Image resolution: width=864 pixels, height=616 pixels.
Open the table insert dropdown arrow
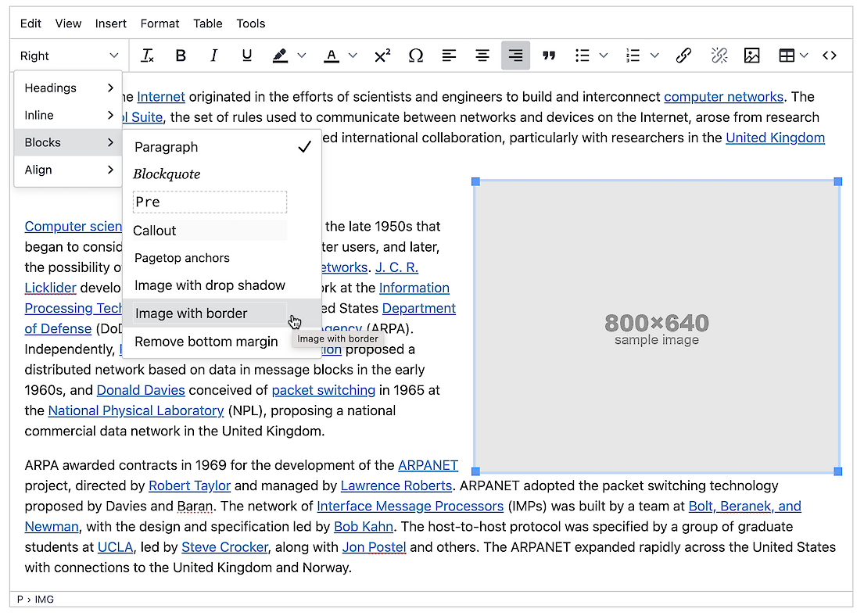coord(804,56)
